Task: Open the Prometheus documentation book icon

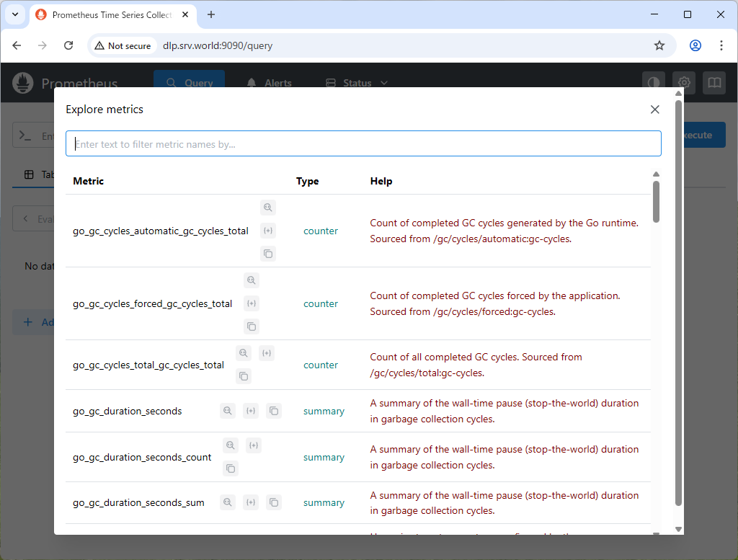Action: (x=714, y=83)
